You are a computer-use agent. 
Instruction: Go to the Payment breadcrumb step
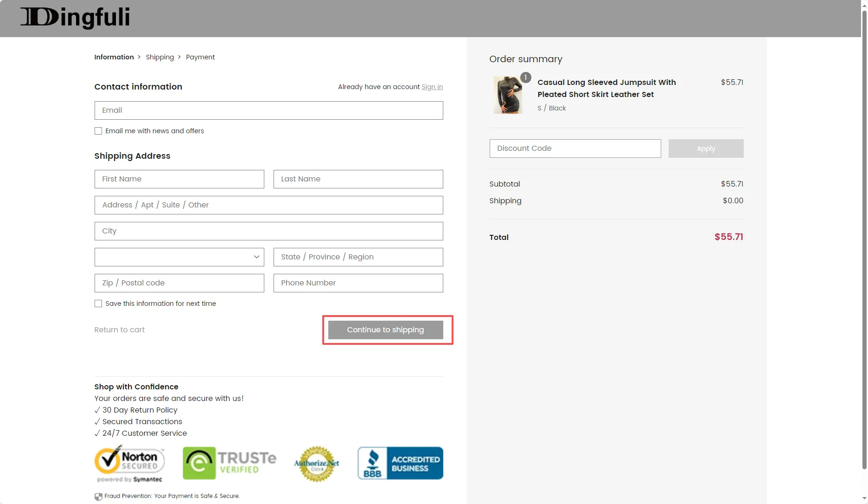pos(200,57)
